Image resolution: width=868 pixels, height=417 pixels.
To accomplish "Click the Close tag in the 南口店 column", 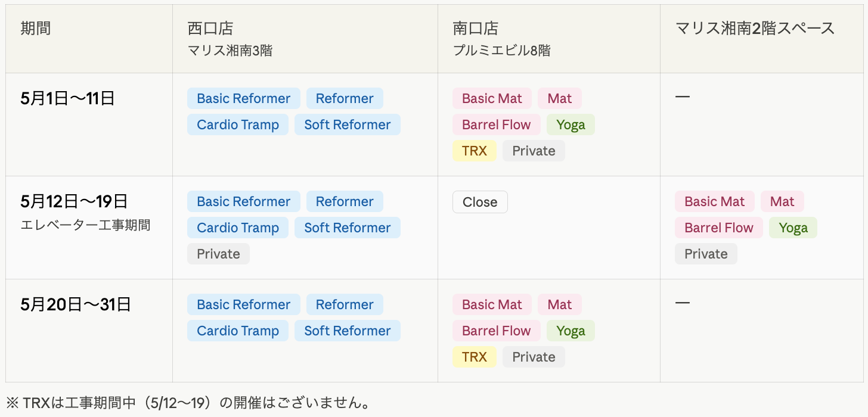I will tap(480, 202).
